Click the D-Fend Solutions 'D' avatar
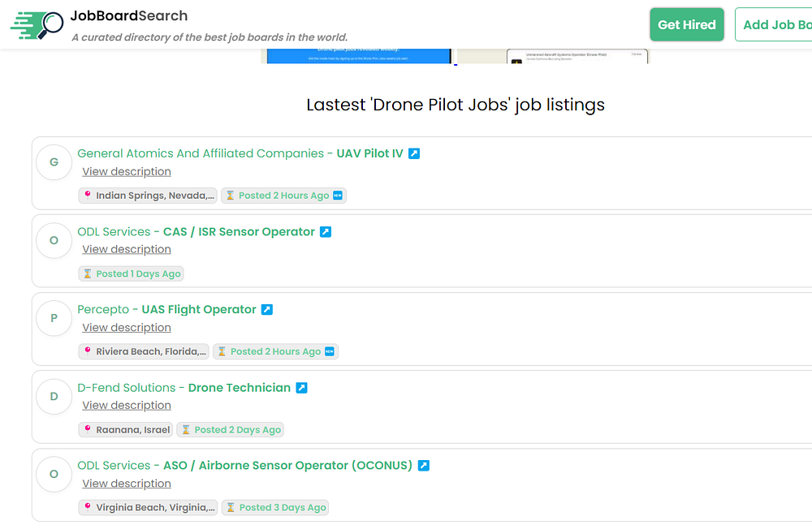The height and width of the screenshot is (525, 812). (54, 396)
